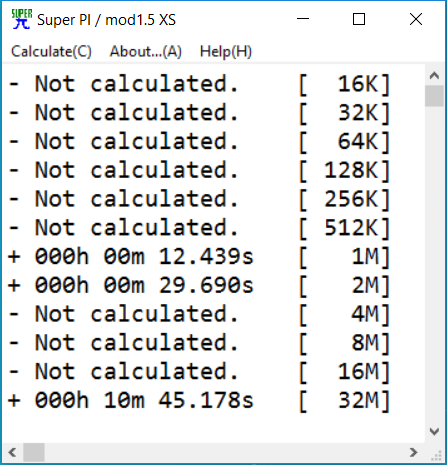Open the About...(A) menu

146,52
